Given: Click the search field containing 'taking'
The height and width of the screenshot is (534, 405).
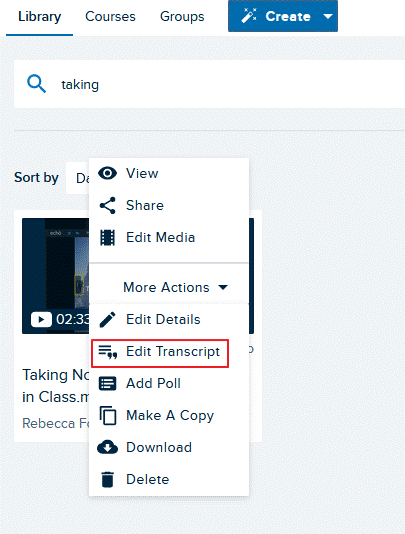Looking at the screenshot, I should (209, 84).
